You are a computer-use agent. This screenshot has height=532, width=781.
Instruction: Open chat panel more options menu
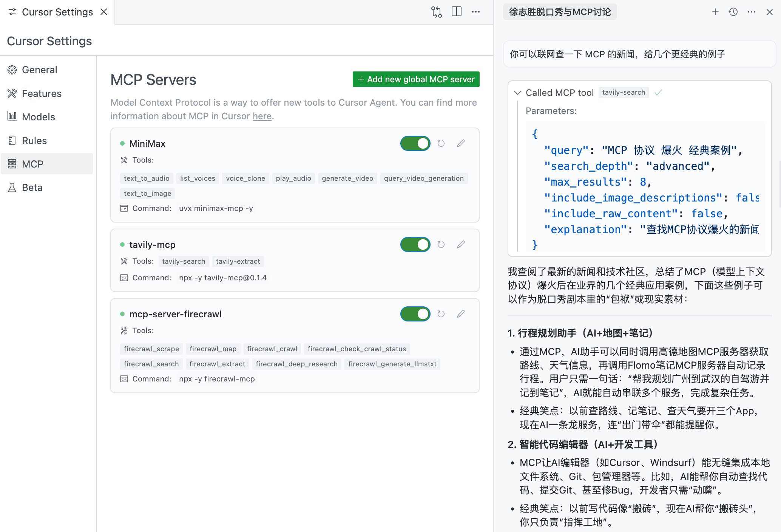pyautogui.click(x=751, y=12)
